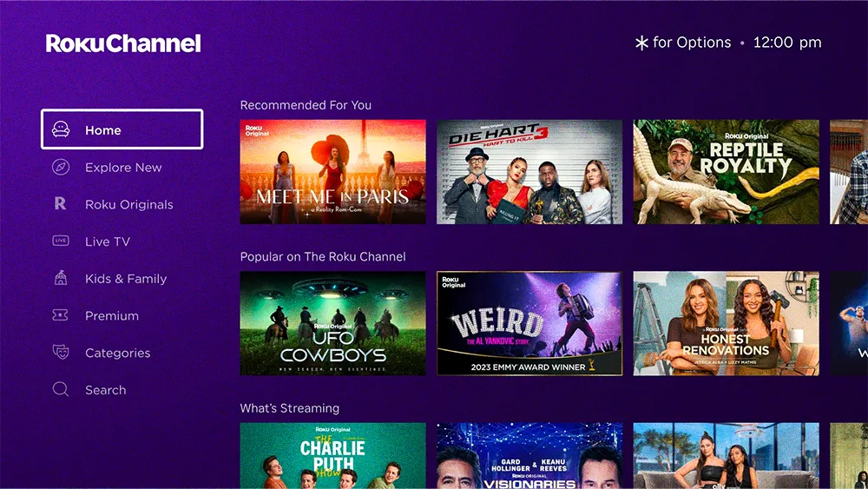Open Honest Renovations tile
This screenshot has width=868, height=489.
727,323
